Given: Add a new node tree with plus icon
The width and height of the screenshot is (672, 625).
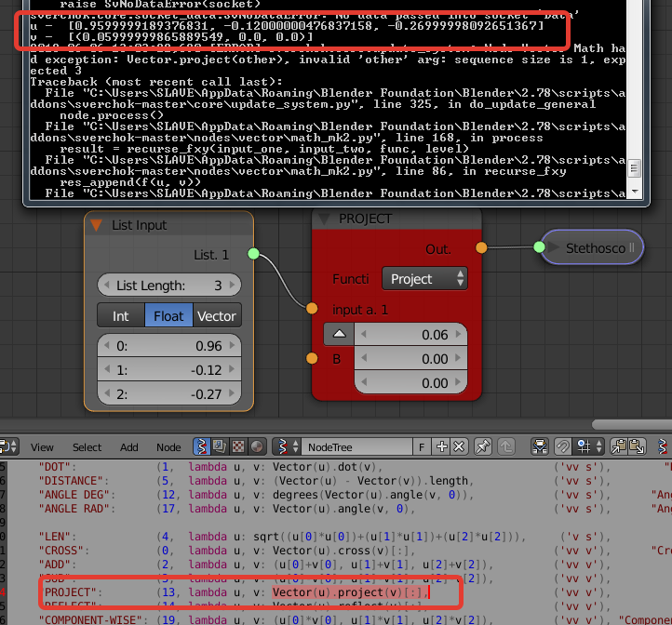Looking at the screenshot, I should [441, 446].
